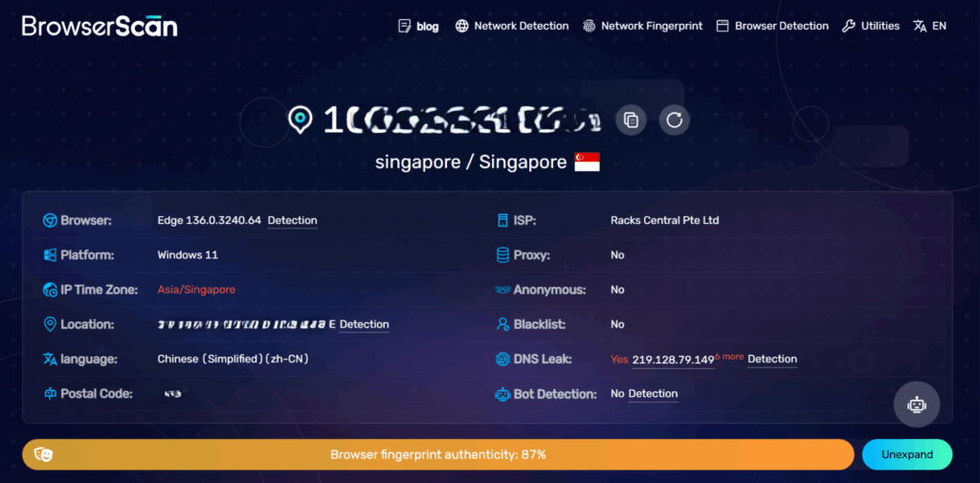Open Detection link beside Edge browser version

[x=293, y=221]
